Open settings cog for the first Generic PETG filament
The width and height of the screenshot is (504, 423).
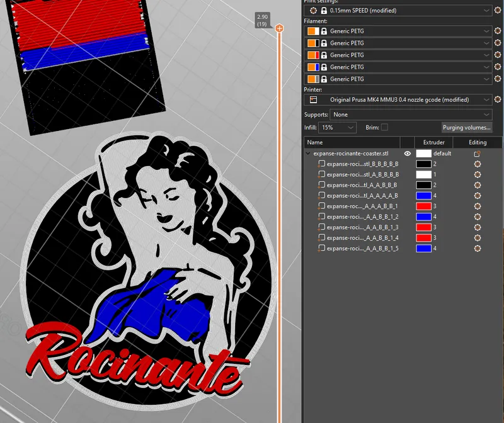pos(498,31)
